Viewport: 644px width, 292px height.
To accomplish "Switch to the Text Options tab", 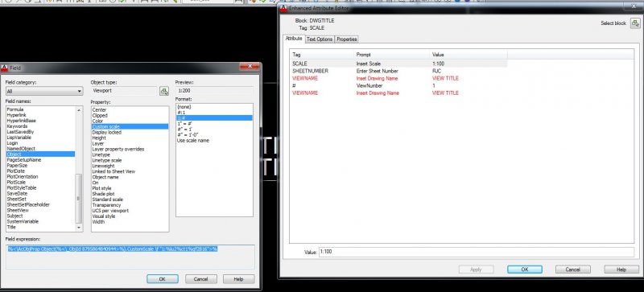I will coord(319,39).
